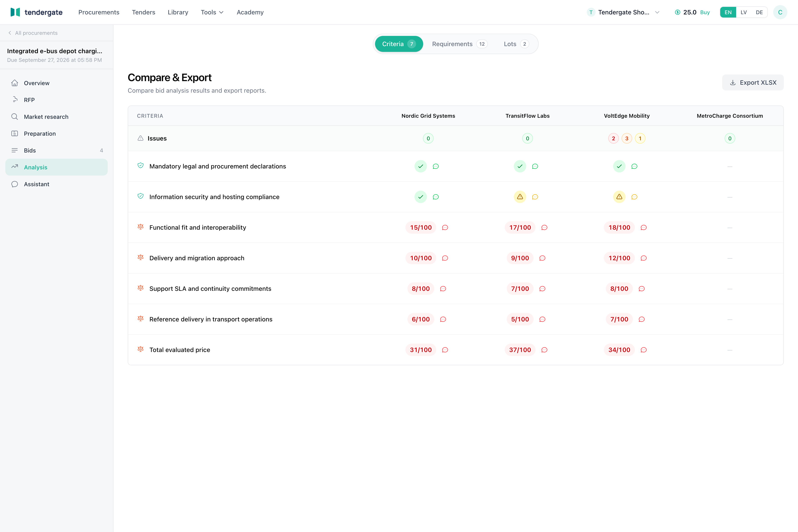Open comment beside TransitFlow 7/100 SLA score
Image resolution: width=798 pixels, height=532 pixels.
(542, 289)
